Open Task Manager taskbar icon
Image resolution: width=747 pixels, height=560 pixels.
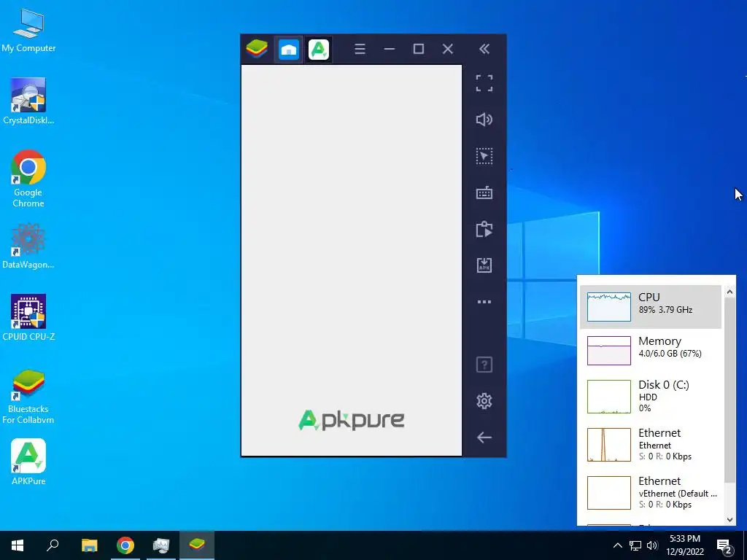click(x=161, y=545)
